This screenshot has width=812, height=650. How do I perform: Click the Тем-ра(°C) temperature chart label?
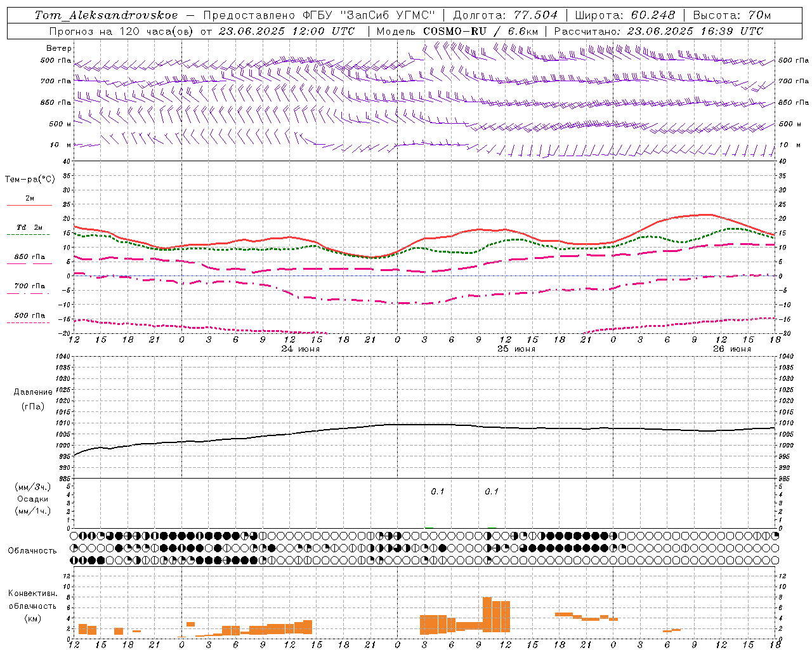30,180
